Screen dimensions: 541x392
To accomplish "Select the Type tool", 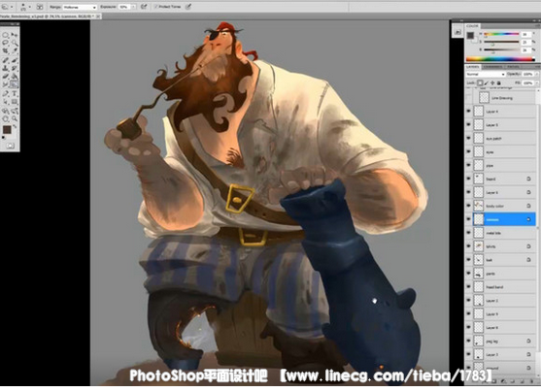I will click(x=15, y=94).
